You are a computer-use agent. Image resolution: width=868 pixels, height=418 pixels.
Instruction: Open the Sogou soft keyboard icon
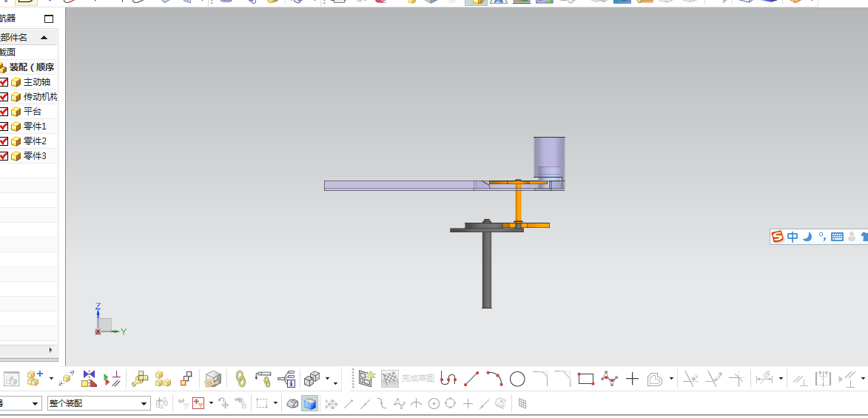click(837, 237)
